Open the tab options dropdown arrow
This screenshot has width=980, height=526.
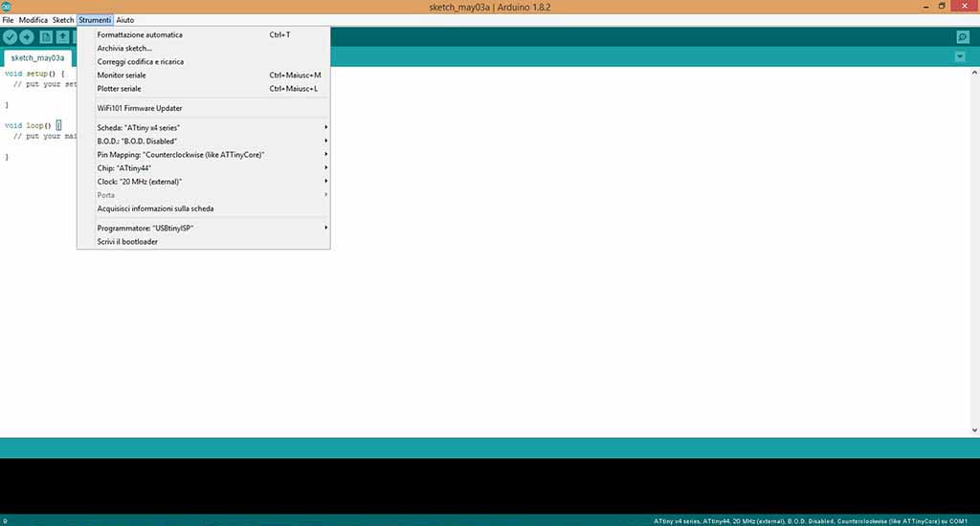960,56
